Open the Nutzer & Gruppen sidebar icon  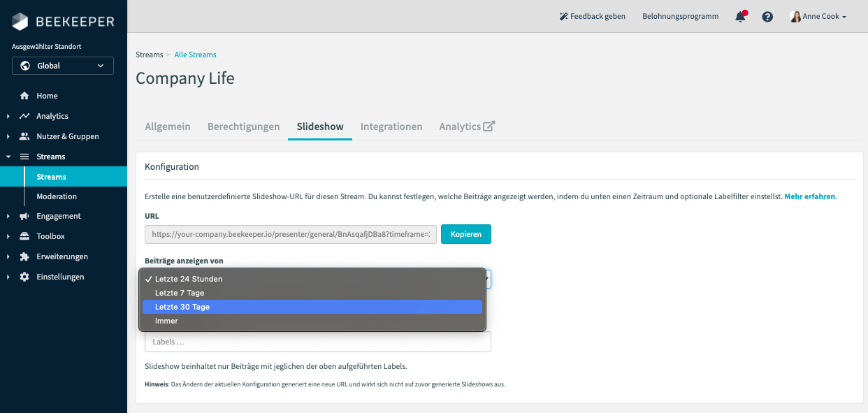[24, 136]
